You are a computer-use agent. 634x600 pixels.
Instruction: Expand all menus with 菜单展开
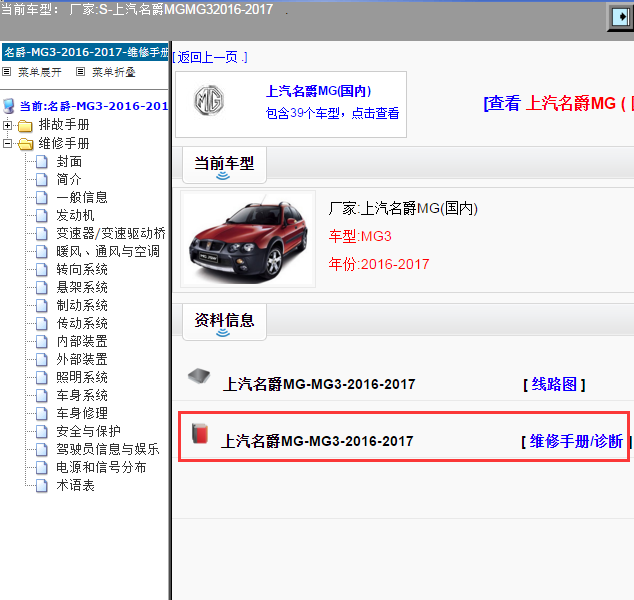pos(40,72)
